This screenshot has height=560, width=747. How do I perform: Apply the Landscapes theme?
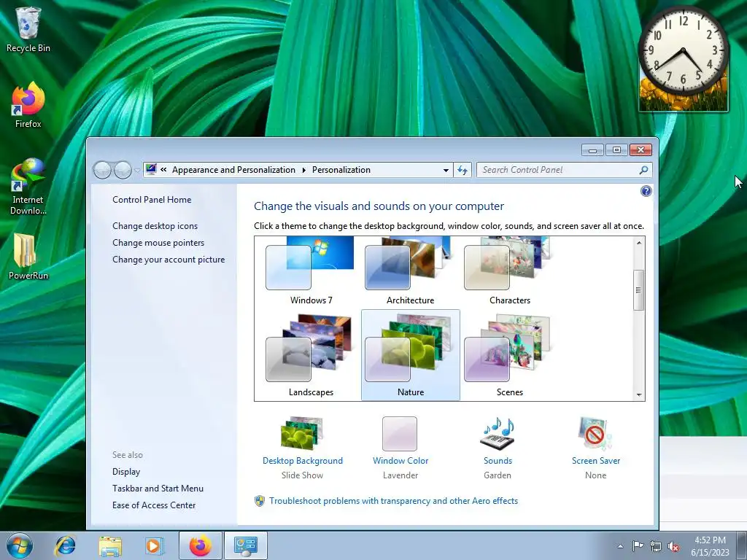(x=311, y=355)
